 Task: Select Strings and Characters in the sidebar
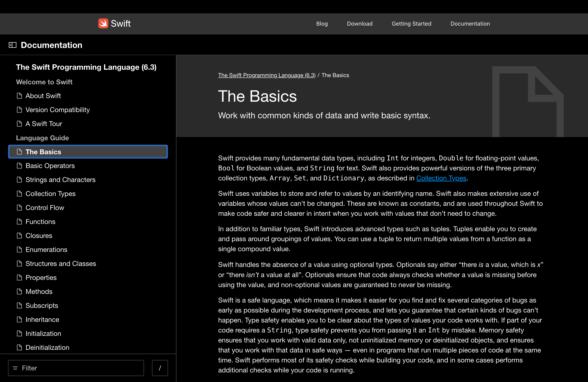click(x=60, y=180)
